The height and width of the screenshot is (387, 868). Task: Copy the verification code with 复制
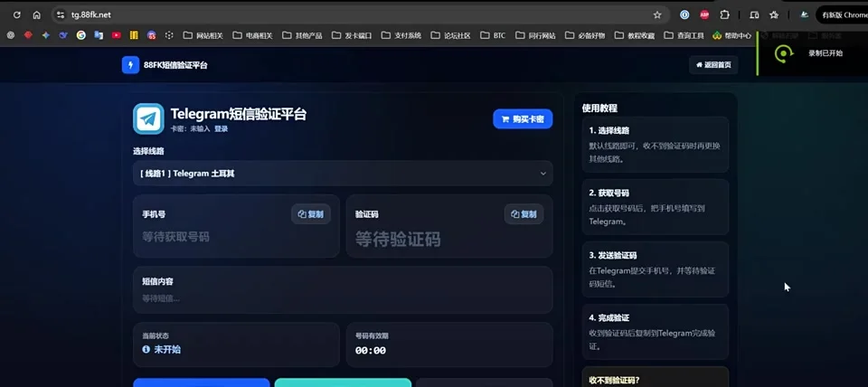pos(524,214)
